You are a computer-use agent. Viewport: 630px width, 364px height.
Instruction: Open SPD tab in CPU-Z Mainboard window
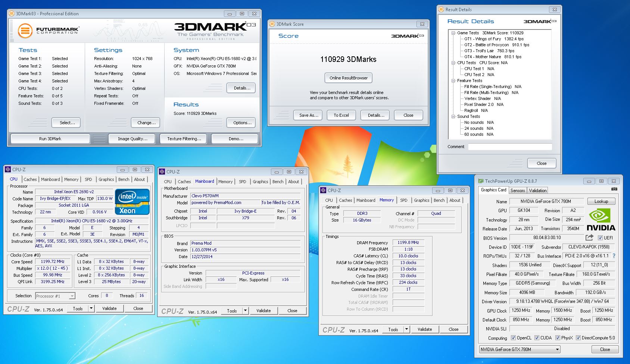click(243, 182)
